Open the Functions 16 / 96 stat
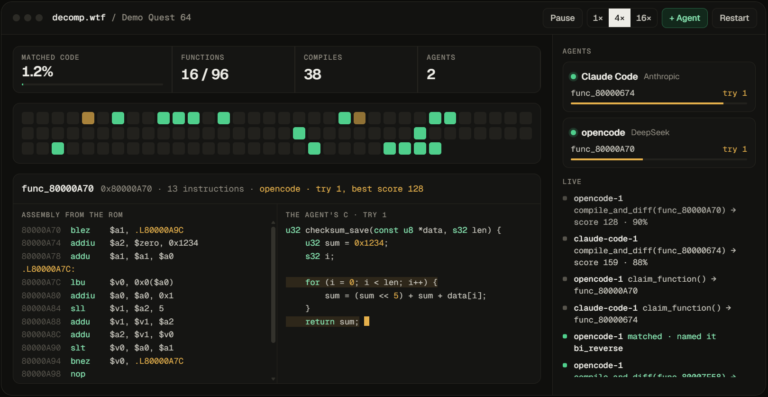Viewport: 768px width, 397px height. tap(233, 70)
